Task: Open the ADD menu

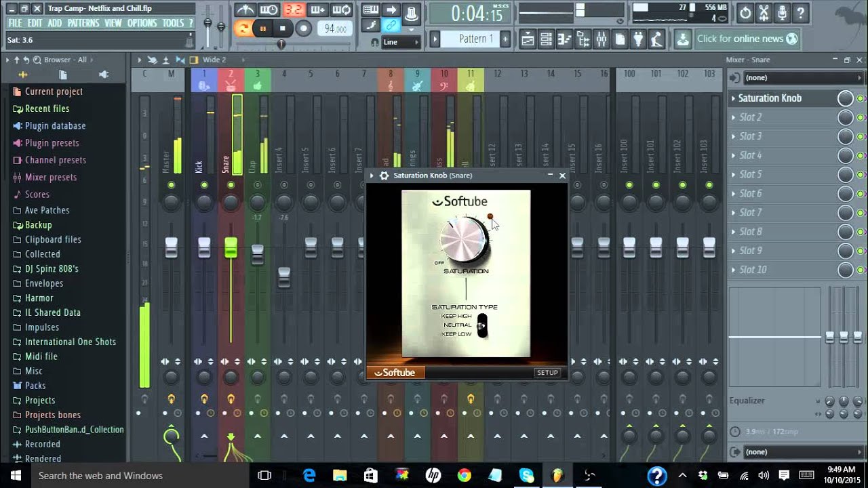Action: pos(55,23)
